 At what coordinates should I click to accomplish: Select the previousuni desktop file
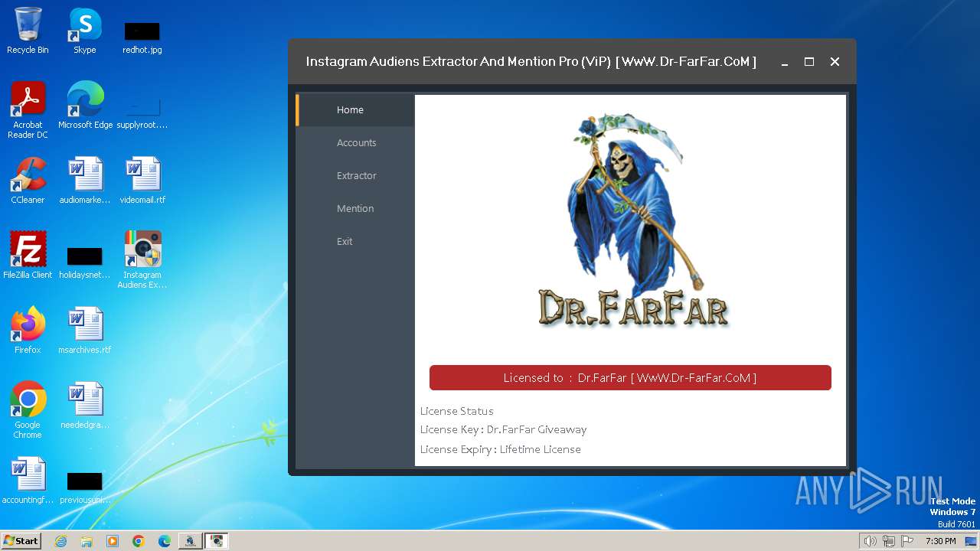(85, 487)
